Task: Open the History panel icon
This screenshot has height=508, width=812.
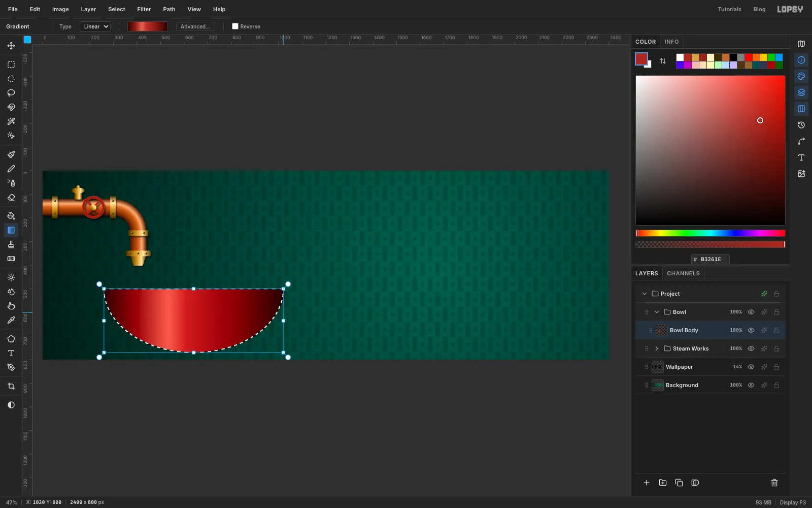Action: click(801, 125)
